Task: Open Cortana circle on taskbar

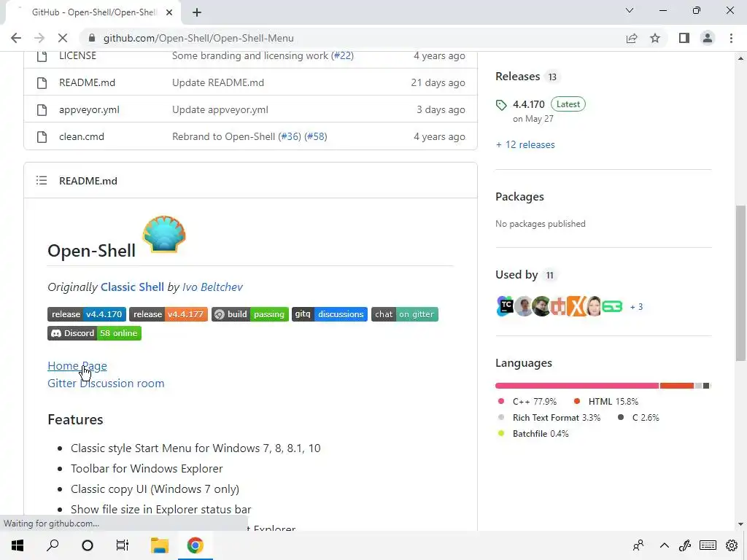Action: coord(88,545)
